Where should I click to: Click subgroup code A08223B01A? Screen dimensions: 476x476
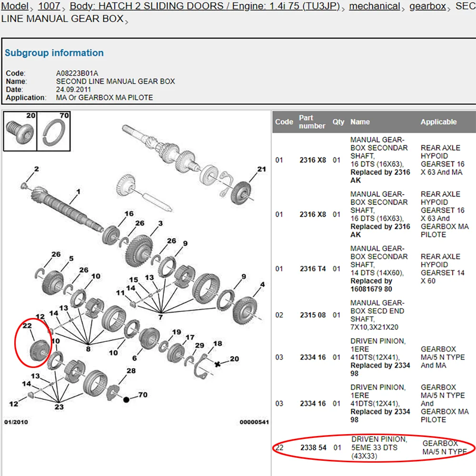click(77, 73)
